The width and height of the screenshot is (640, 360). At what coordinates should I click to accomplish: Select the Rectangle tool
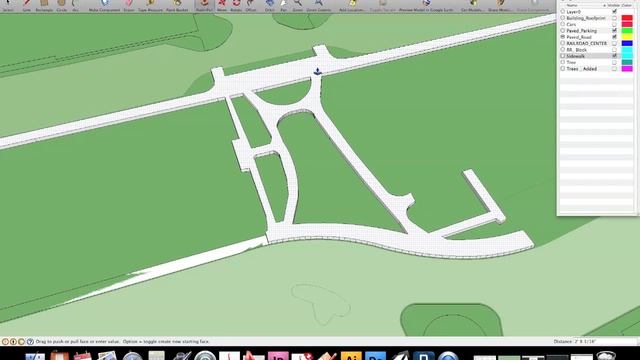pos(44,5)
